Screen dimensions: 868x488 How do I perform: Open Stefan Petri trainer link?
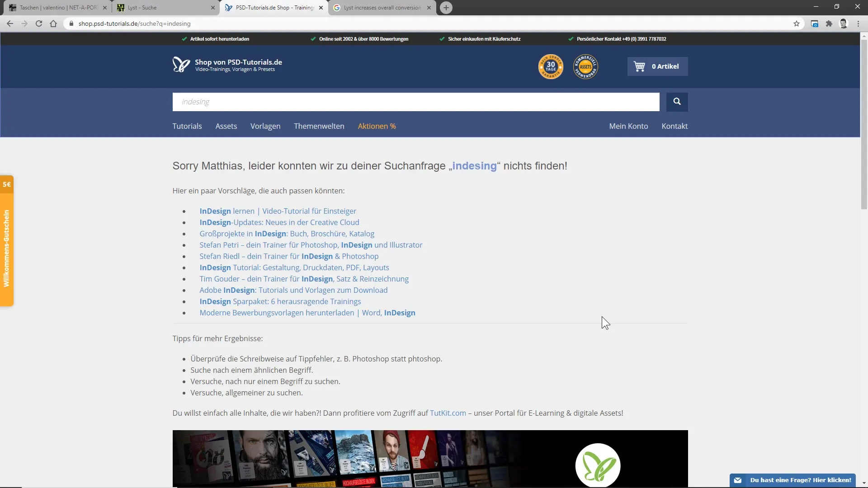point(311,245)
